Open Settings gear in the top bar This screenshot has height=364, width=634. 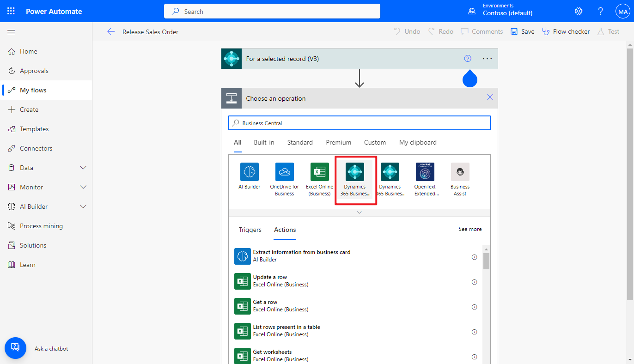pos(578,11)
